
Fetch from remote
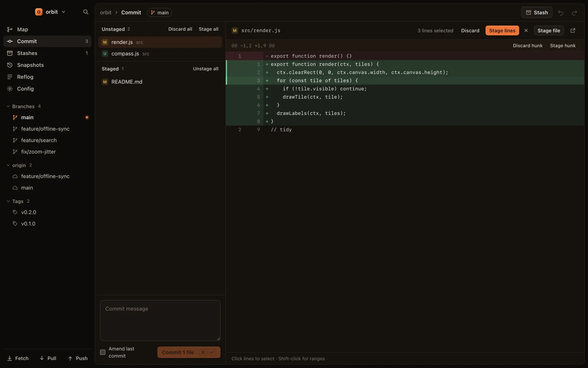coord(18,358)
